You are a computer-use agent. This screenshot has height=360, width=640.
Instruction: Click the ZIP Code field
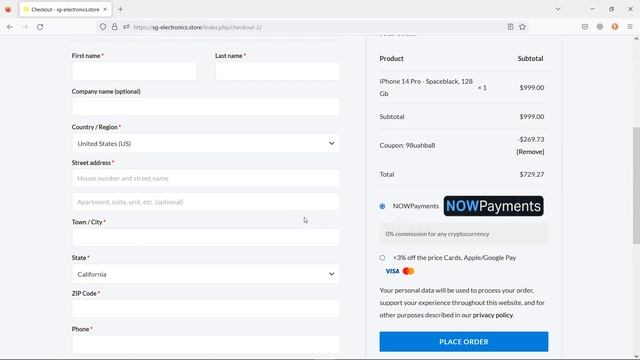206,309
